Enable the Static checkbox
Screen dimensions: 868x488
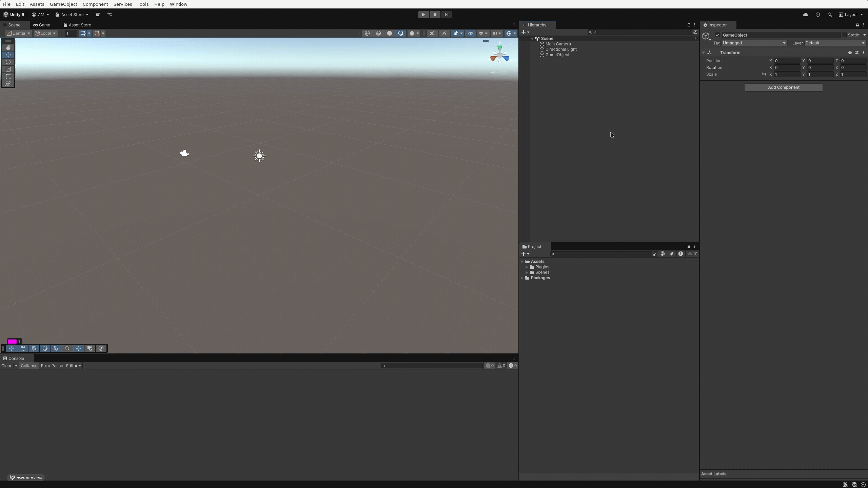[x=844, y=35]
